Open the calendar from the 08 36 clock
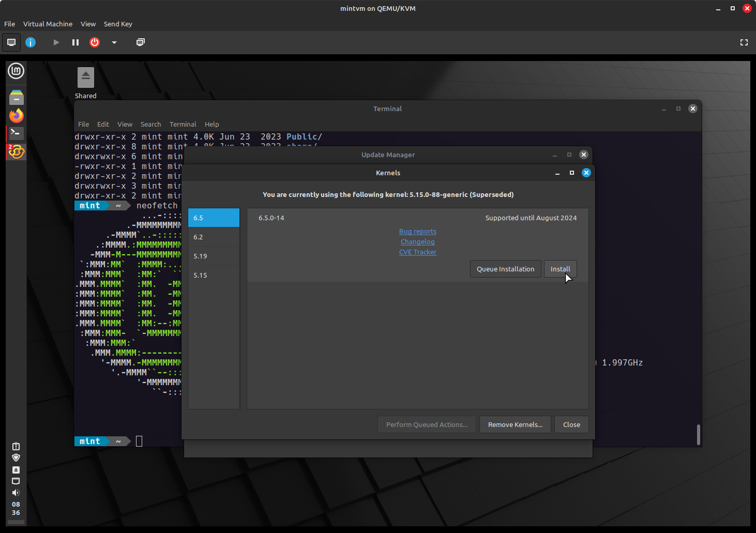The height and width of the screenshot is (533, 756). pyautogui.click(x=16, y=509)
